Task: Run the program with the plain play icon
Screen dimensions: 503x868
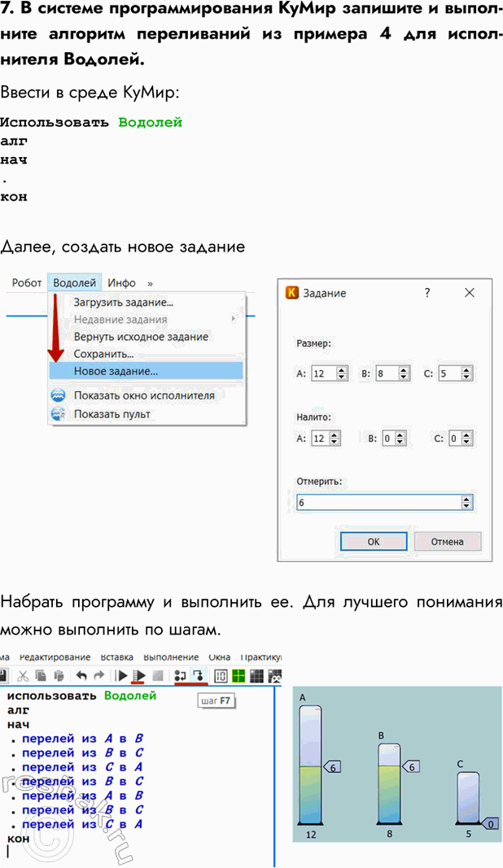Action: pyautogui.click(x=122, y=675)
